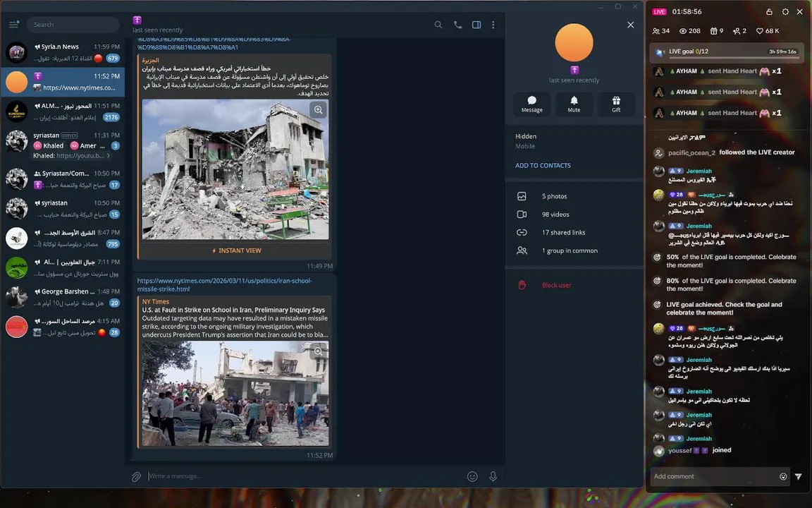Mute notifications for this user
The height and width of the screenshot is (508, 812).
coord(574,104)
